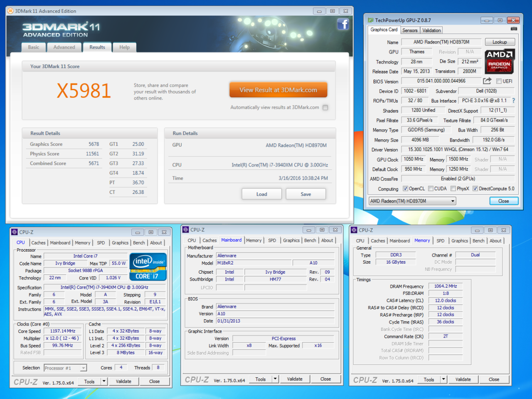532x399 pixels.
Task: Click the bus interface question mark
Action: coord(513,100)
